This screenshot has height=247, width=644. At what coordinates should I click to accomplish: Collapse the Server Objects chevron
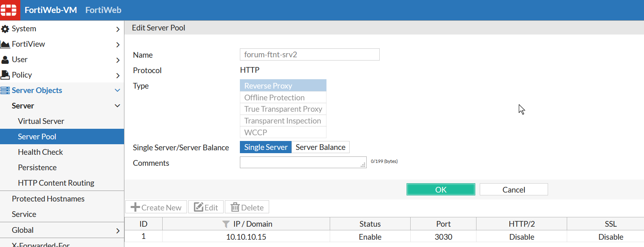pos(117,90)
